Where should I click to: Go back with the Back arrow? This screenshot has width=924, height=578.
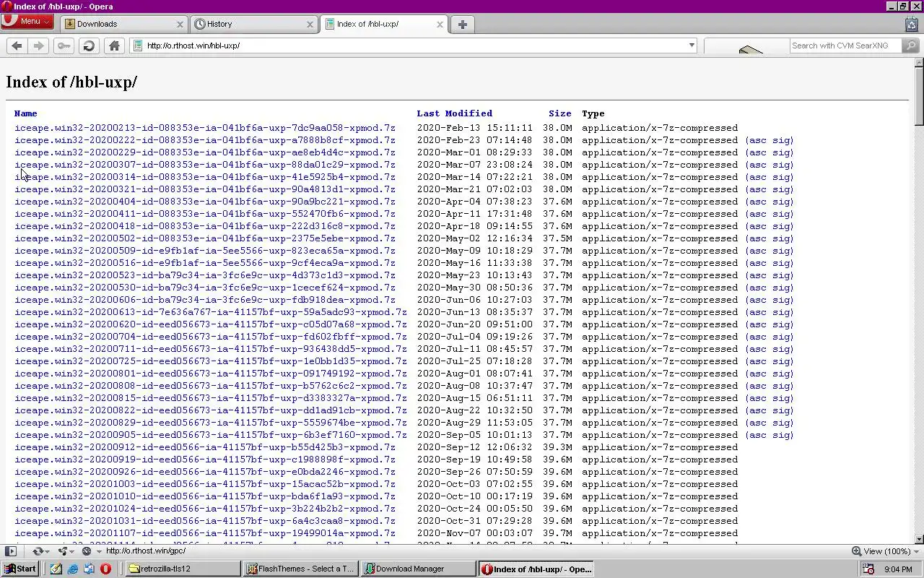pyautogui.click(x=17, y=46)
